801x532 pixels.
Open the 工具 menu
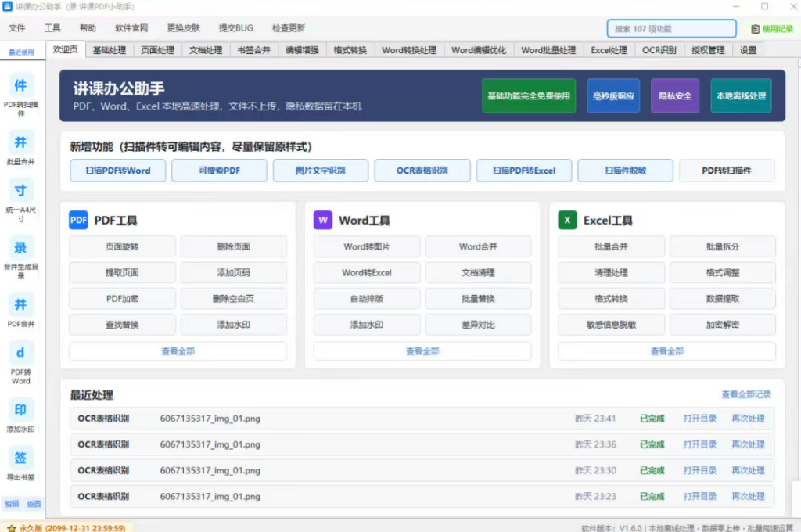pos(52,28)
